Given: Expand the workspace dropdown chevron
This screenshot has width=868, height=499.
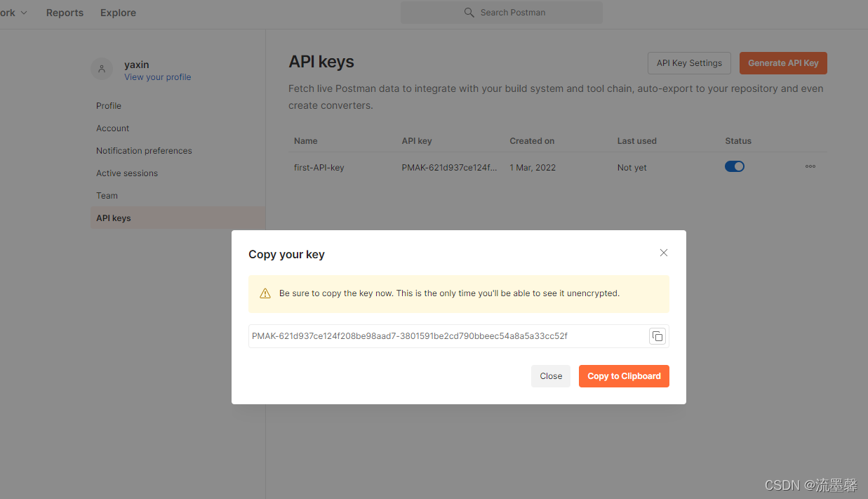Looking at the screenshot, I should 24,13.
